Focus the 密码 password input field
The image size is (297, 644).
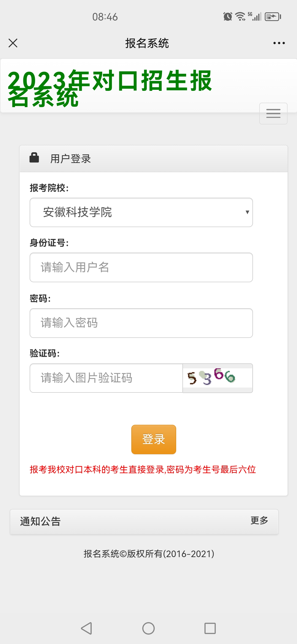click(141, 323)
